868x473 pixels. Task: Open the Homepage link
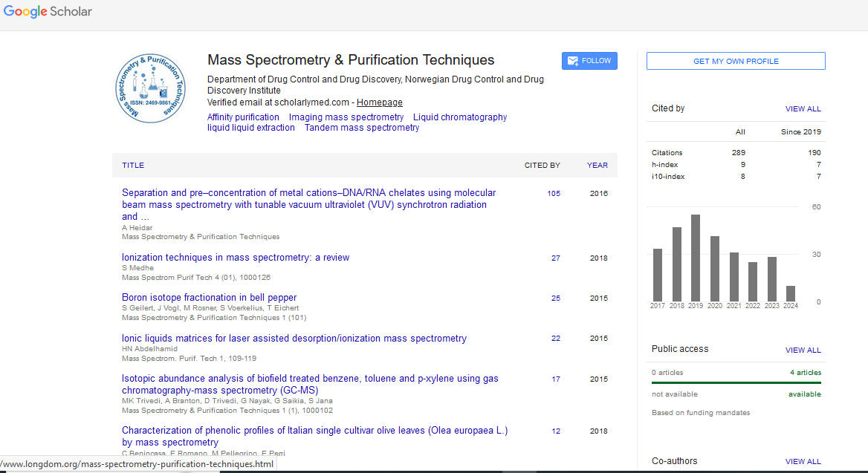coord(379,102)
